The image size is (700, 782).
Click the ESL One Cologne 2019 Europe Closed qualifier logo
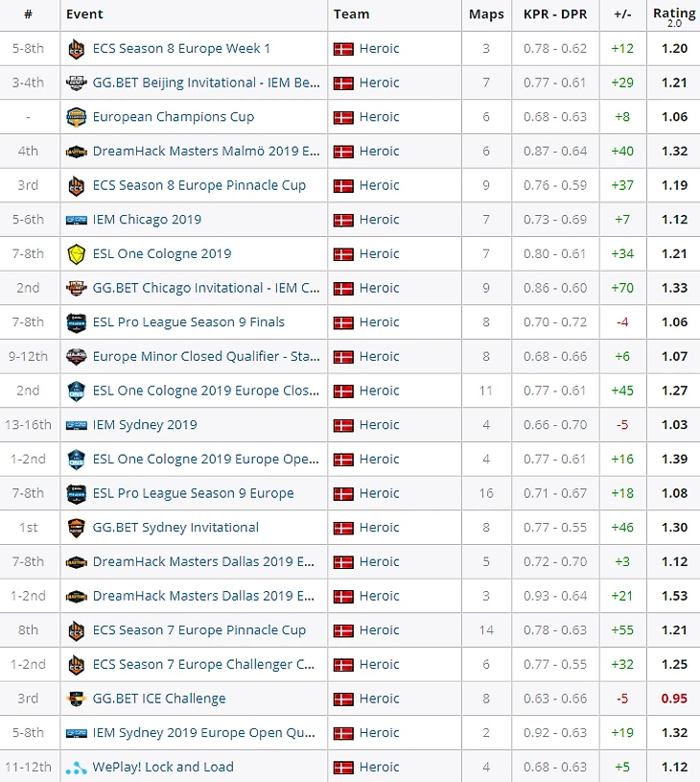(x=77, y=391)
